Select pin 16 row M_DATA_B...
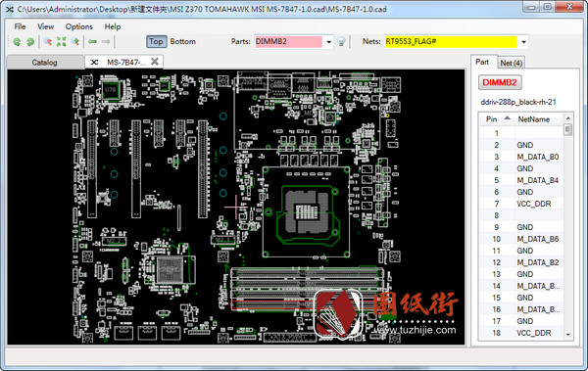 pos(521,309)
